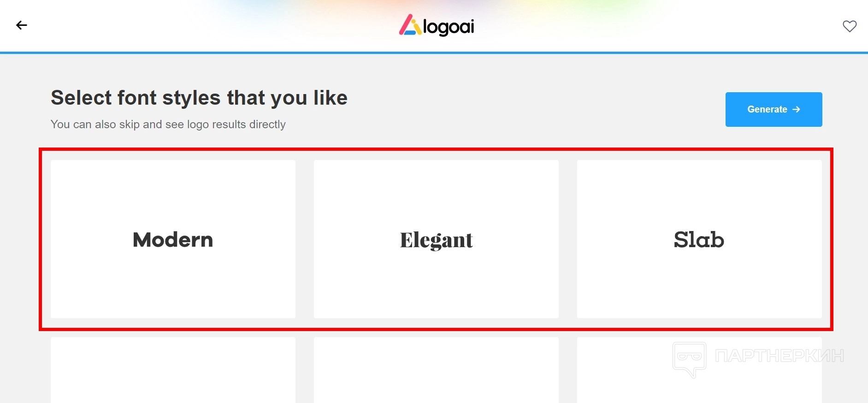Screen dimensions: 868x403
Task: Click the back arrow icon
Action: tap(22, 25)
